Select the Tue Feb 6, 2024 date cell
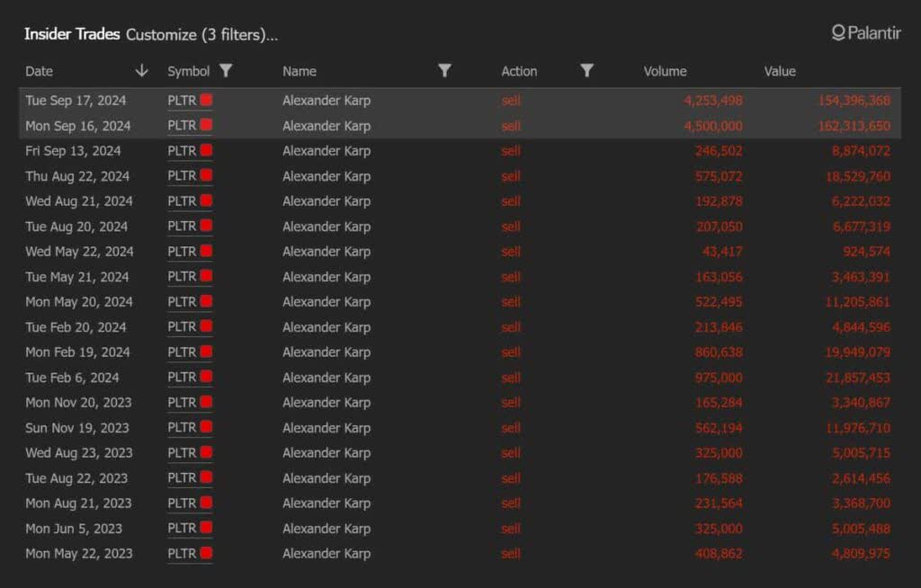This screenshot has height=588, width=921. click(x=72, y=378)
